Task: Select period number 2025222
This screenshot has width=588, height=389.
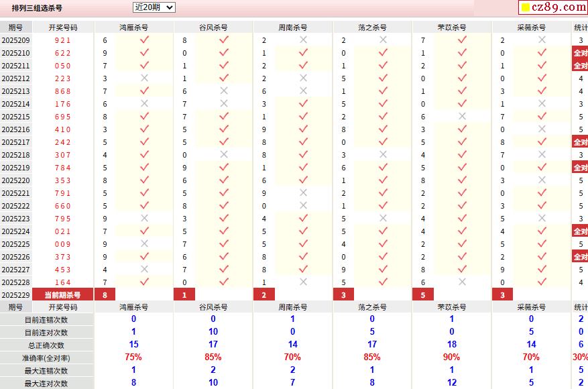Action: tap(15, 206)
